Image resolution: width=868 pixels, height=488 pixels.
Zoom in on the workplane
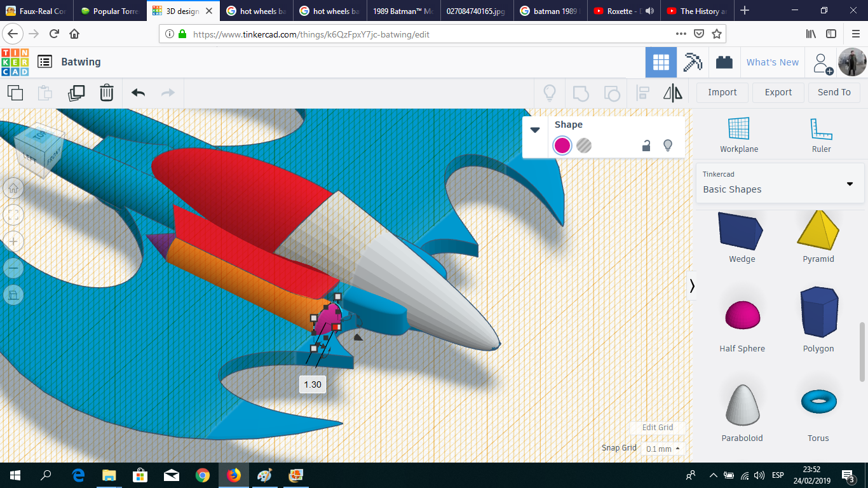coord(13,241)
